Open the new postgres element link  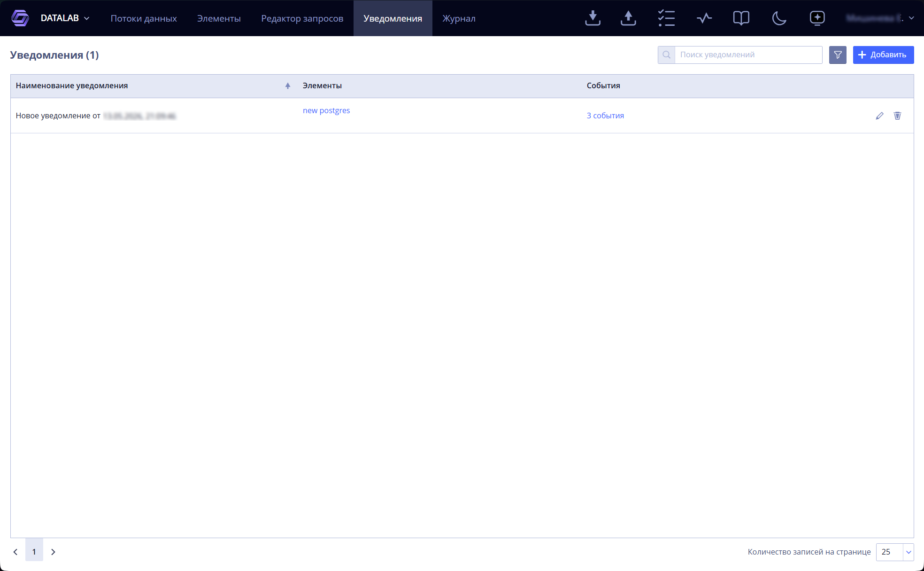(326, 110)
